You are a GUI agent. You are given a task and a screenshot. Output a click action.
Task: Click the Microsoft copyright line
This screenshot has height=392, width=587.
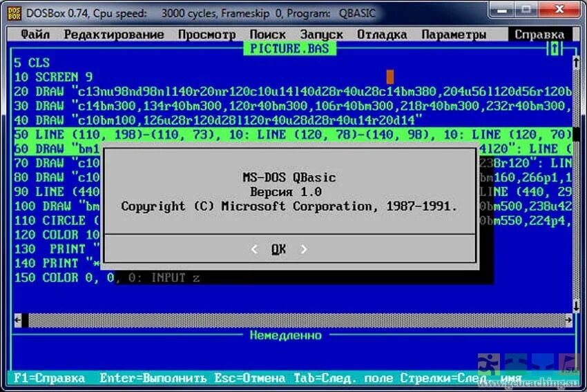[289, 206]
